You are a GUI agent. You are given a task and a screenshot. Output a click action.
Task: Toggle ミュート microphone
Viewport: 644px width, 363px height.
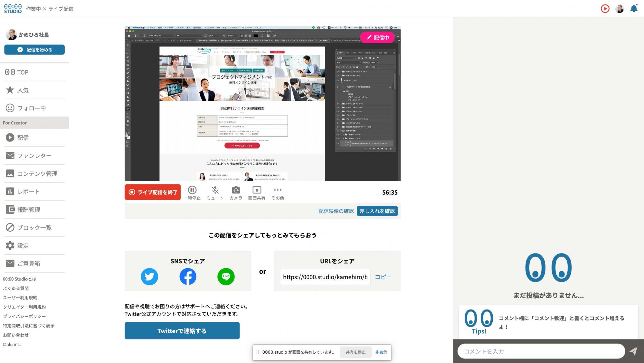click(x=215, y=193)
